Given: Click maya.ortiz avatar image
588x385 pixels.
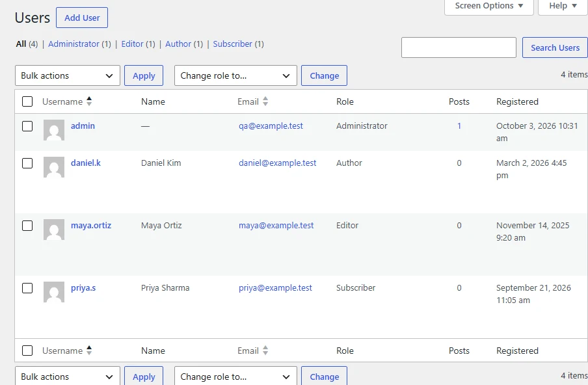Looking at the screenshot, I should 54,230.
